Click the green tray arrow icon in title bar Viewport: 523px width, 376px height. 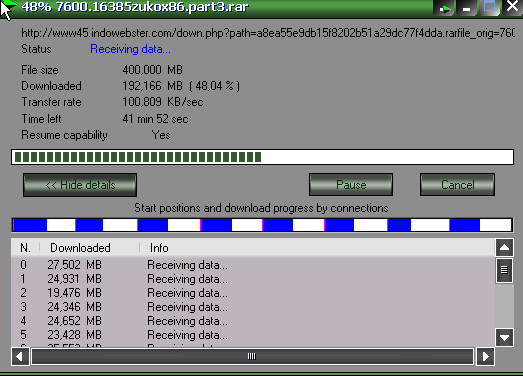pos(445,8)
